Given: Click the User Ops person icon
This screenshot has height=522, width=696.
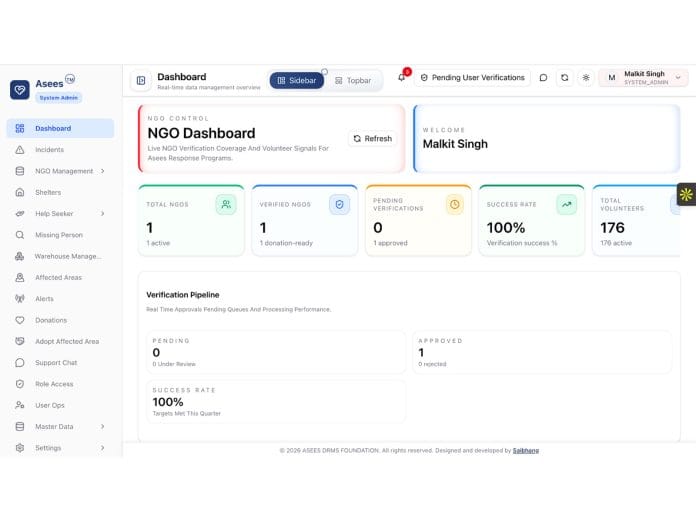Looking at the screenshot, I should click(x=20, y=405).
